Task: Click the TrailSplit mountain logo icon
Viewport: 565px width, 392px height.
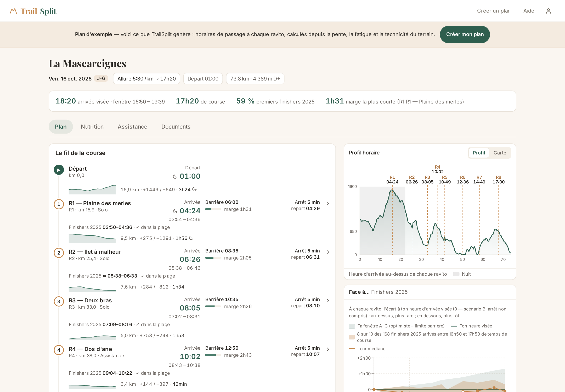Action: [x=13, y=11]
